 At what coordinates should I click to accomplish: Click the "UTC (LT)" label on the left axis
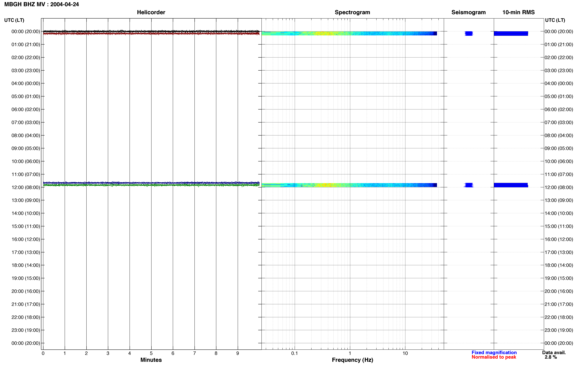14,20
